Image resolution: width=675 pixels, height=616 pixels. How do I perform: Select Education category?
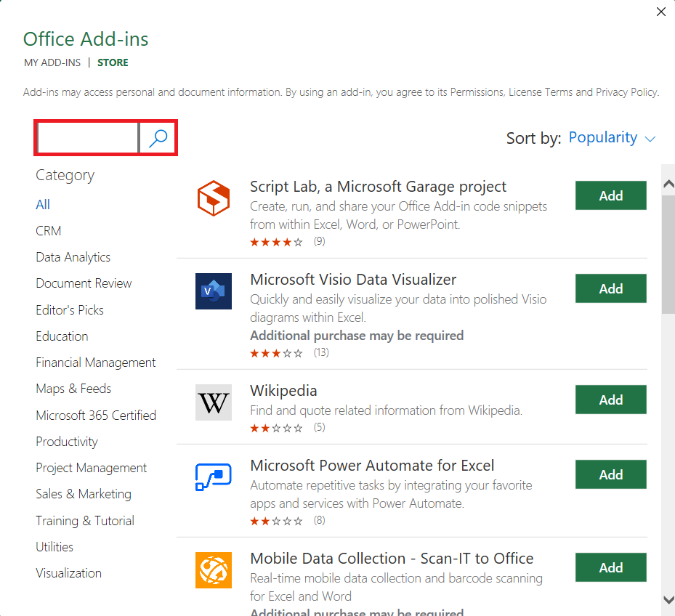tap(62, 336)
